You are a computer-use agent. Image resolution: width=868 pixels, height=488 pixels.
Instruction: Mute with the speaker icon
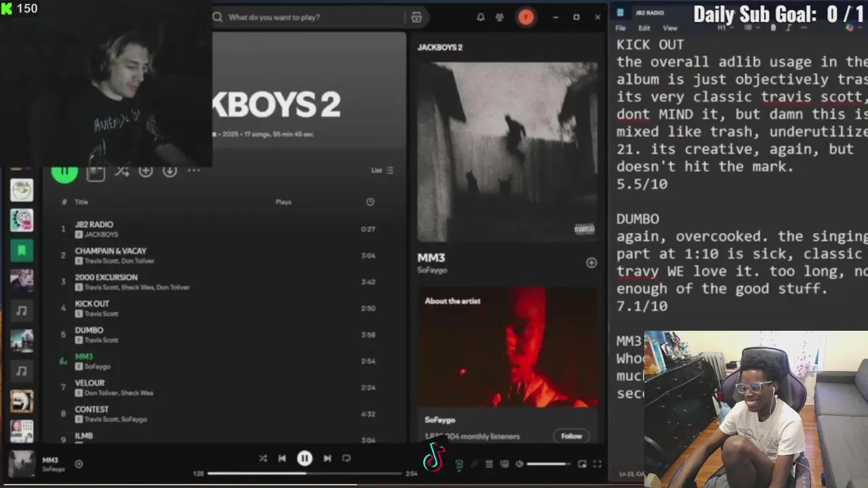[x=519, y=464]
